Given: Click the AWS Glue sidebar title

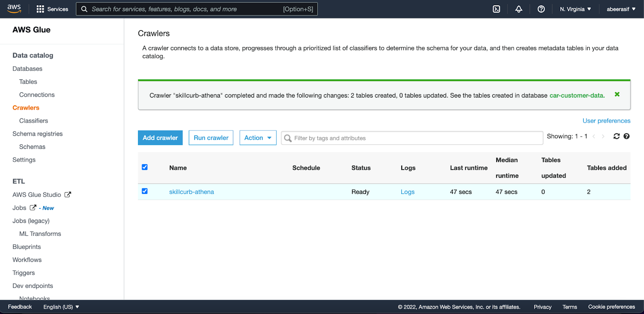Looking at the screenshot, I should coord(31,30).
